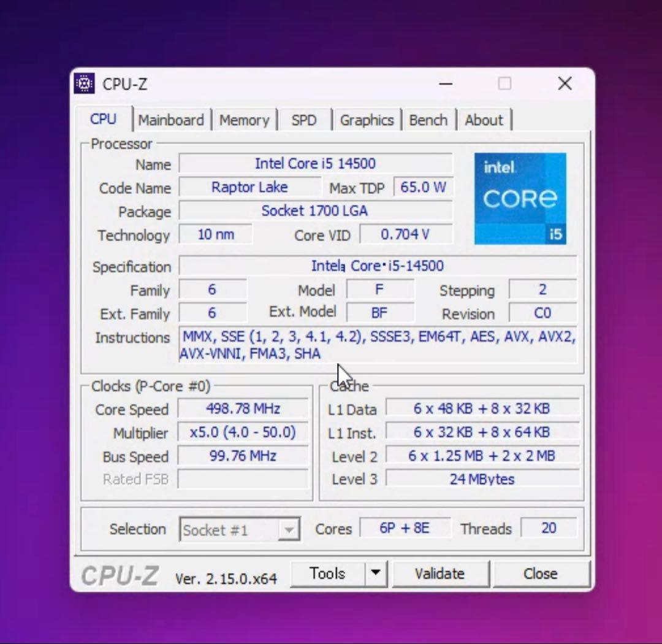
Task: Open the Memory tab
Action: (245, 120)
